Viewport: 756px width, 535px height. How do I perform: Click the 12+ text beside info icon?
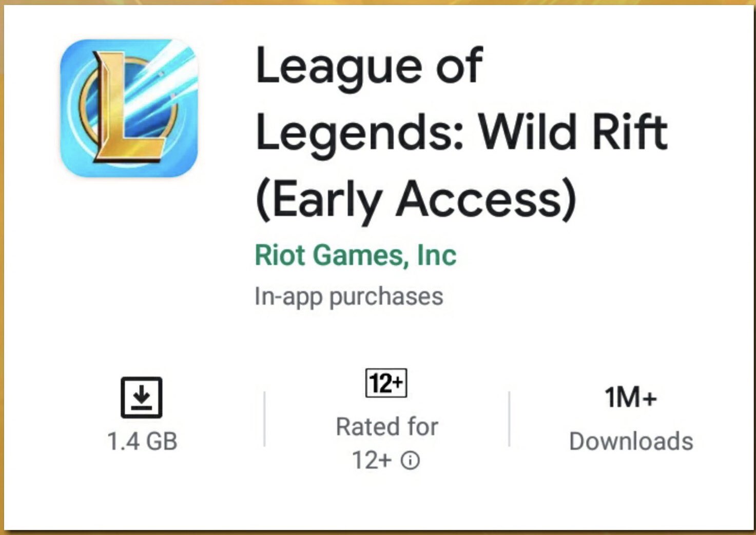point(372,460)
